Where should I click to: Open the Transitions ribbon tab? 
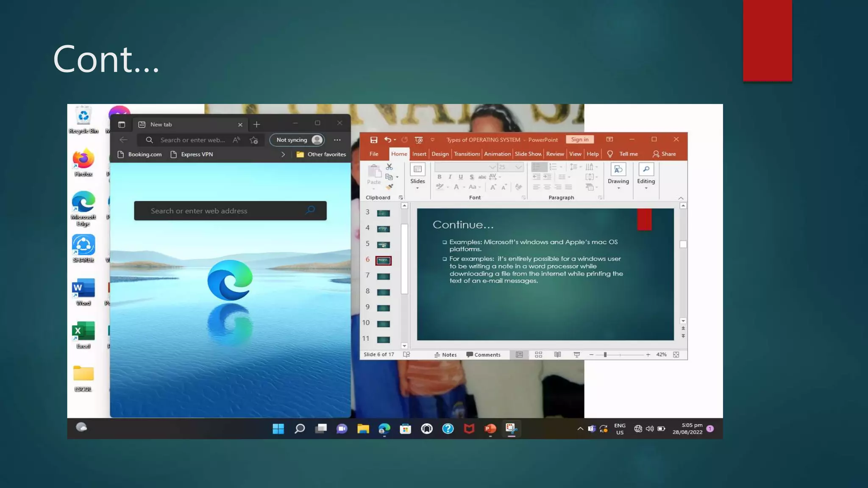pyautogui.click(x=467, y=154)
